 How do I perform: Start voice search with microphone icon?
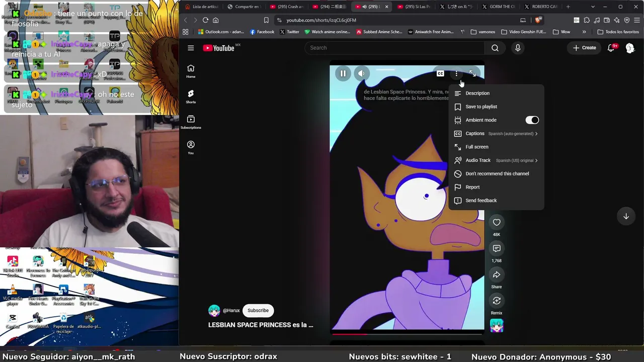point(518,48)
